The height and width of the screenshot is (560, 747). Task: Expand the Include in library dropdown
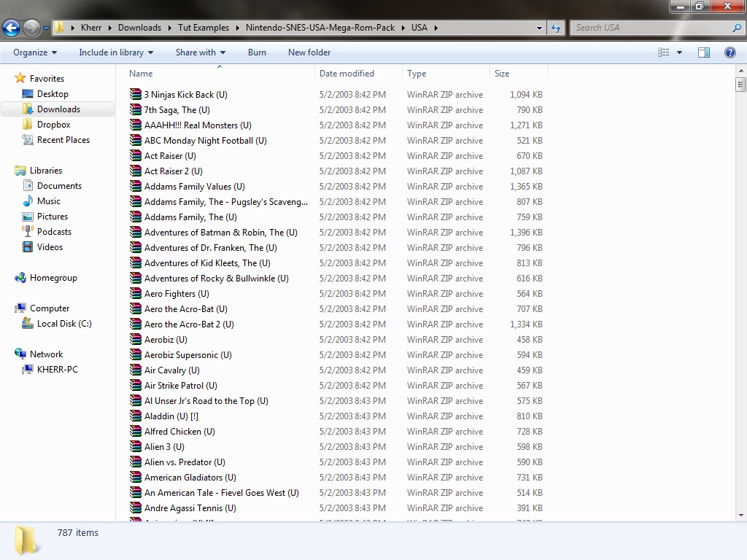(116, 52)
